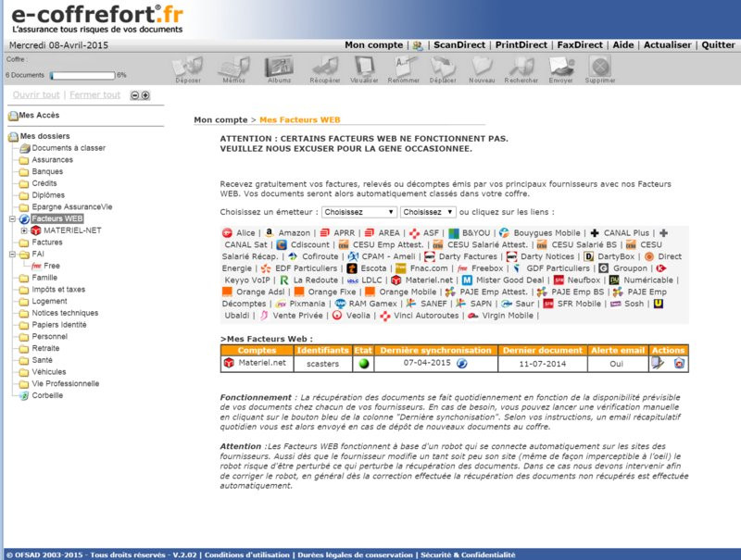
Task: Click Quitter to log out
Action: 718,44
